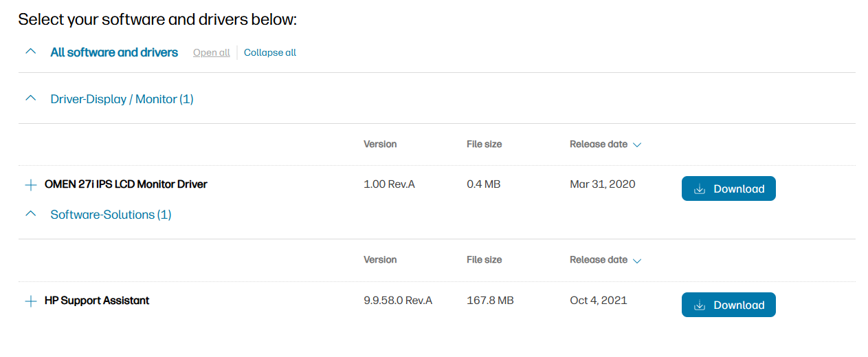The height and width of the screenshot is (357, 868).
Task: Download the OMEN 27i IPS LCD Monitor Driver
Action: (728, 189)
